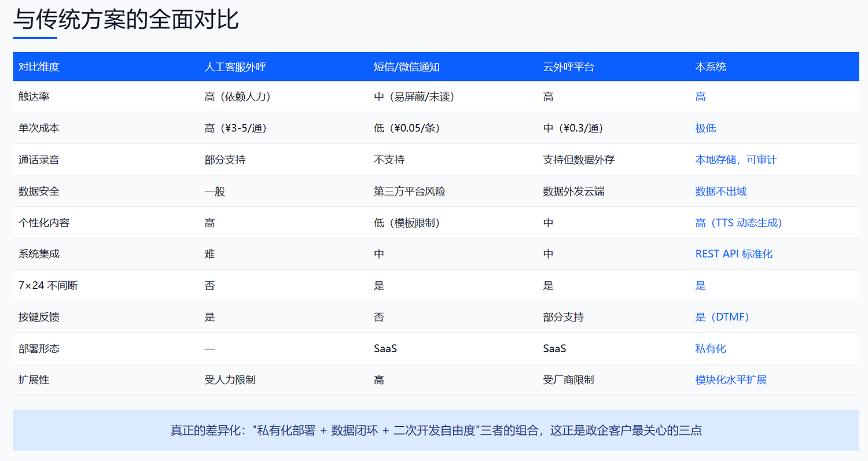Select 中 in 系统集成 row under 云外呼平台
Screen dimensions: 868x461
point(548,254)
